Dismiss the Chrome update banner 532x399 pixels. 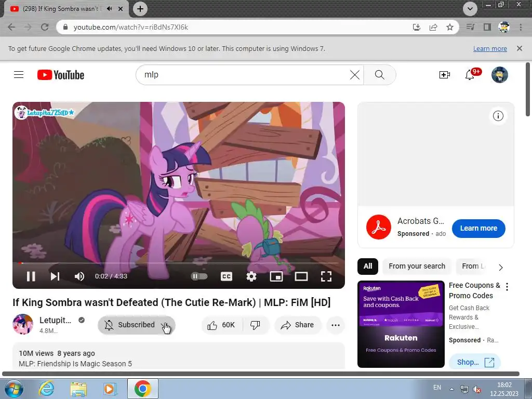520,48
